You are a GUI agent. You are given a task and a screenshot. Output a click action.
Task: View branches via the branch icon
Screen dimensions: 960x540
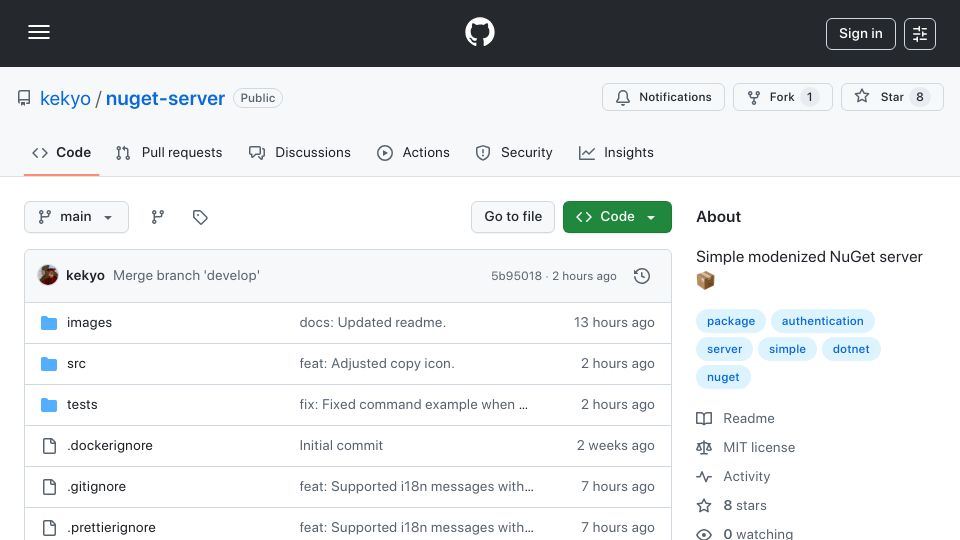pyautogui.click(x=158, y=217)
